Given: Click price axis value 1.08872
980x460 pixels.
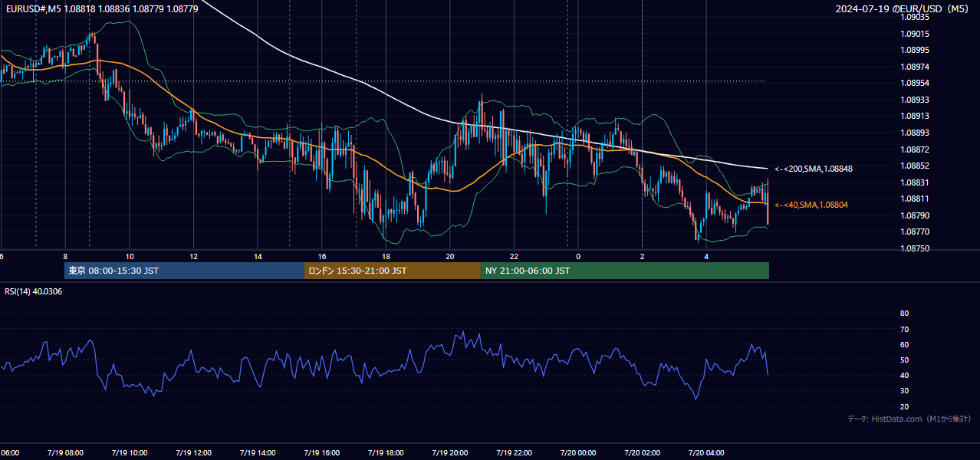Looking at the screenshot, I should tap(914, 149).
